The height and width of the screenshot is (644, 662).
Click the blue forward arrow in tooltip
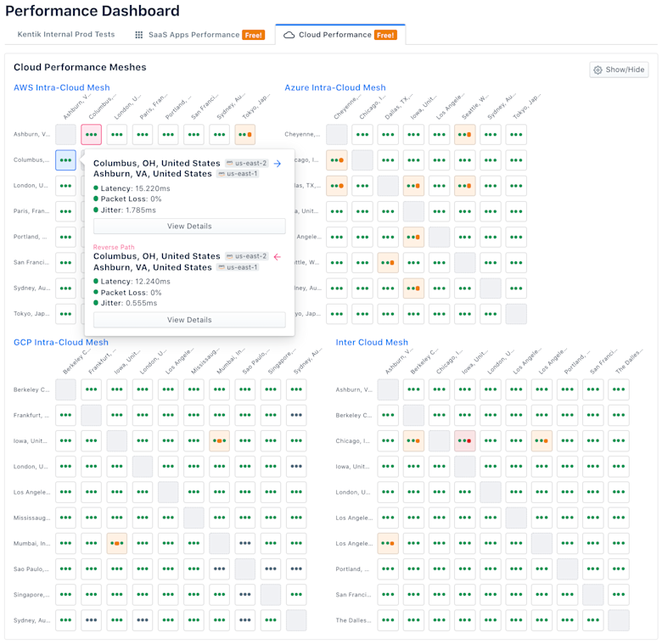click(278, 163)
